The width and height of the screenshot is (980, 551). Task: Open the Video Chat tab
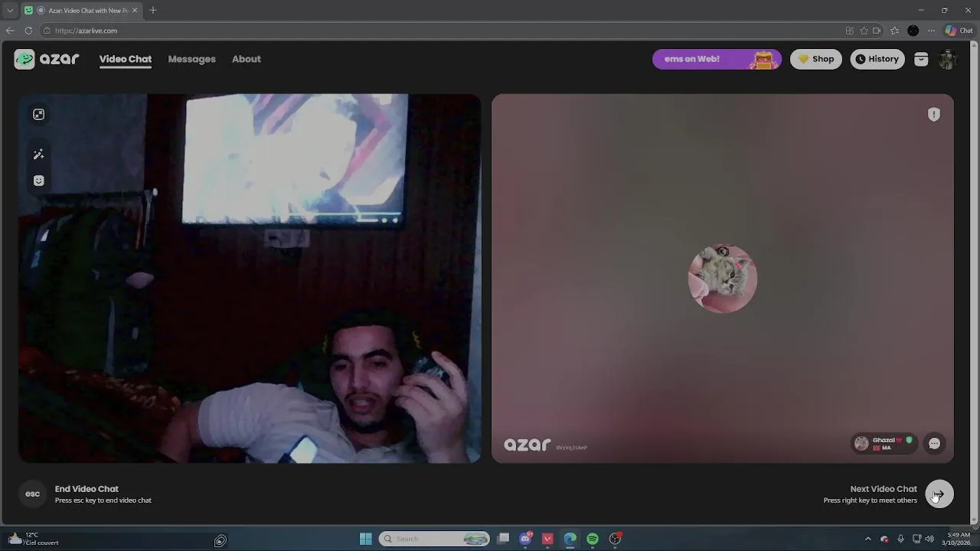(x=126, y=59)
